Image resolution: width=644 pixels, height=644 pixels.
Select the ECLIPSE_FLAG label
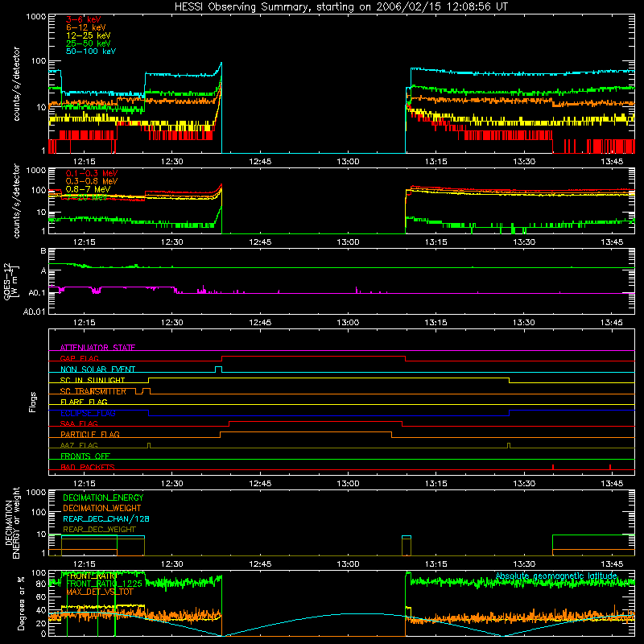coord(88,413)
